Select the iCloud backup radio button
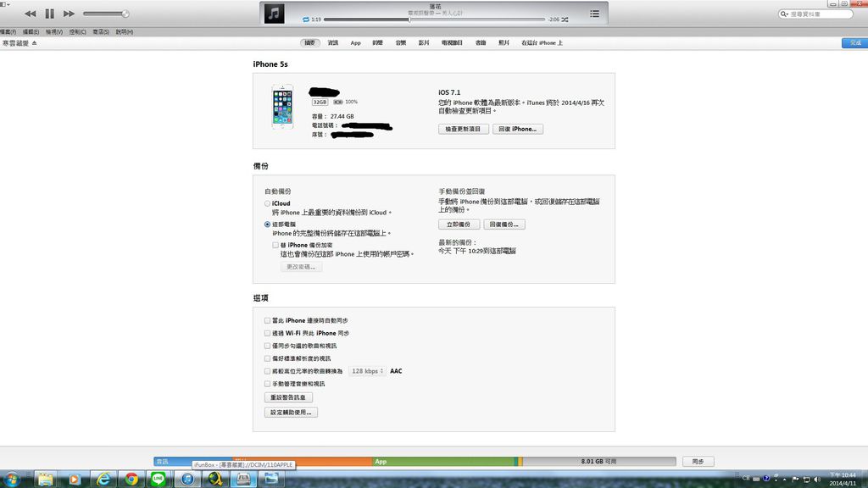The height and width of the screenshot is (488, 868). coord(267,203)
